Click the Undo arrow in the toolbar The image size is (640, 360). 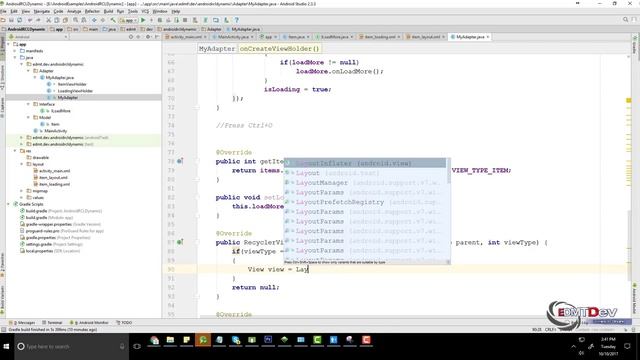(29, 20)
